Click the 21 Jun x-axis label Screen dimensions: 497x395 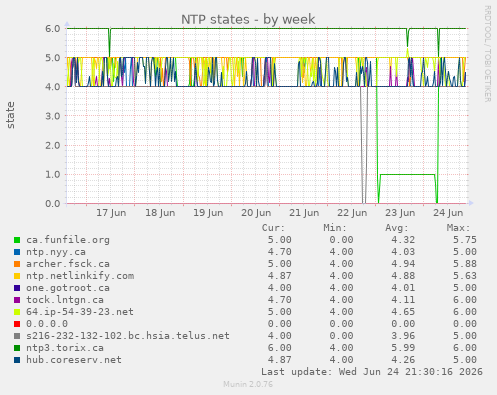tap(304, 213)
